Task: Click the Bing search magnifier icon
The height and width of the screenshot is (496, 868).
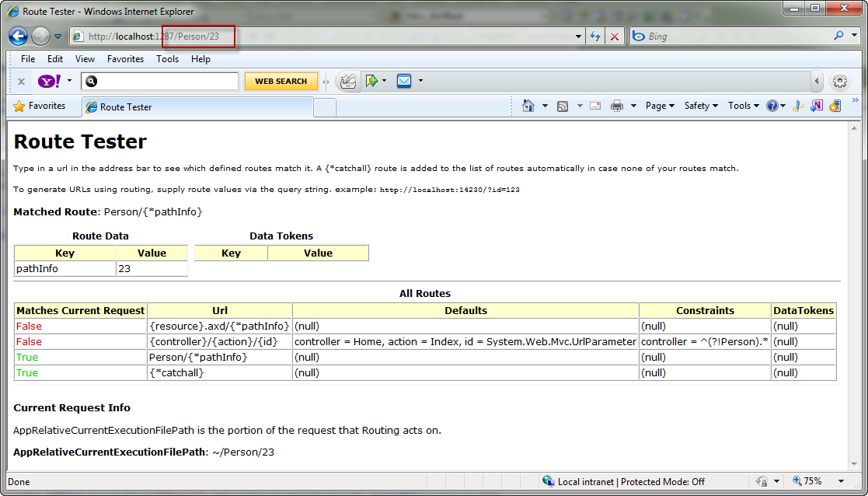Action: coord(838,36)
